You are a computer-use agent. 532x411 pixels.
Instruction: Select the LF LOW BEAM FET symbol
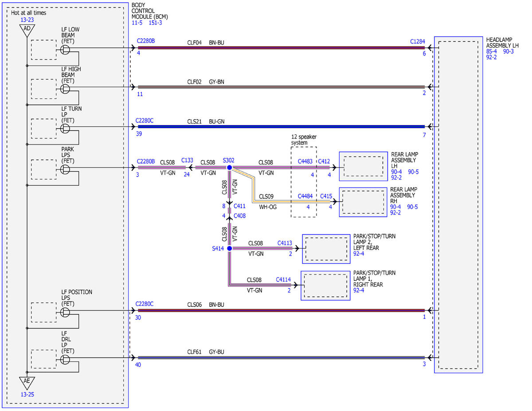point(65,50)
